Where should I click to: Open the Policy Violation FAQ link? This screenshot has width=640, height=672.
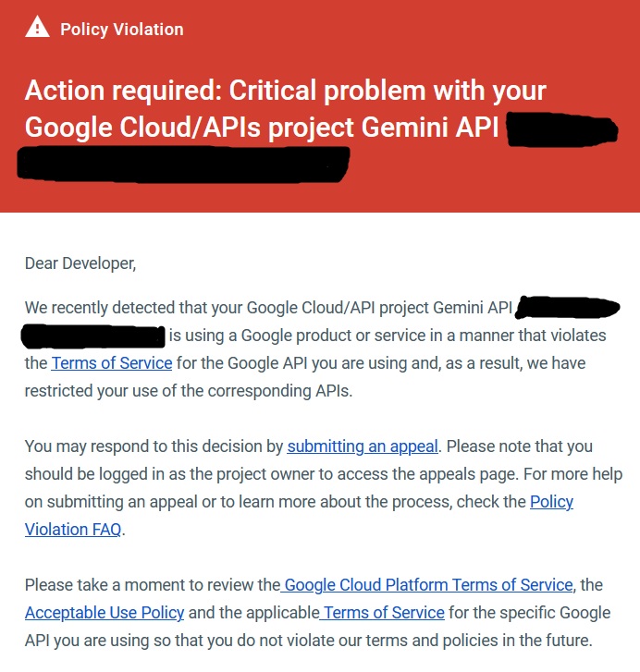coord(551,501)
